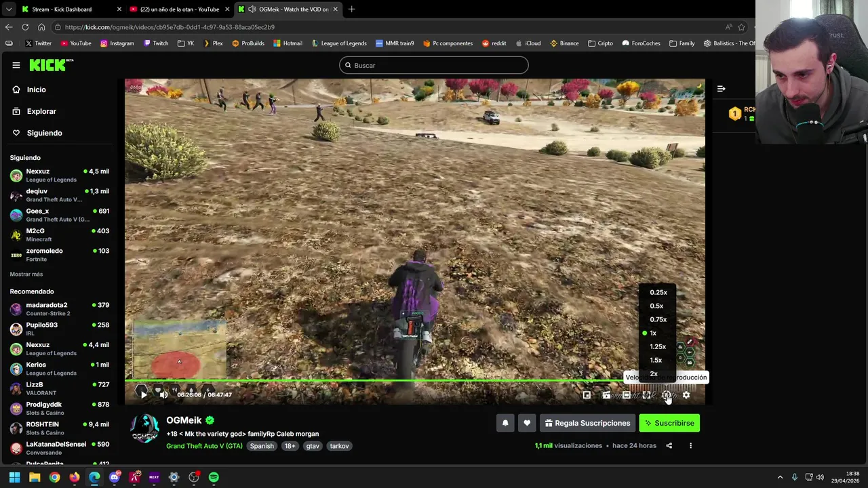Go to Kick home via logo
Screen dimensions: 868x488
[51, 65]
